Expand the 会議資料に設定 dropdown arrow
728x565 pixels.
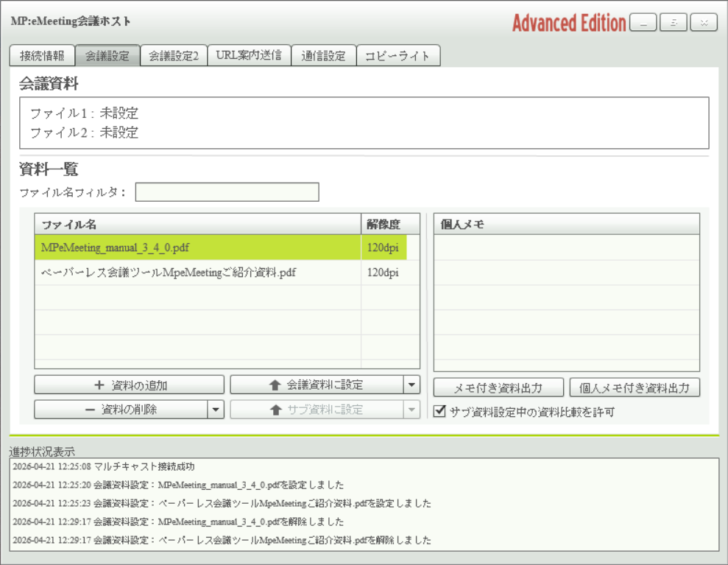pyautogui.click(x=411, y=385)
